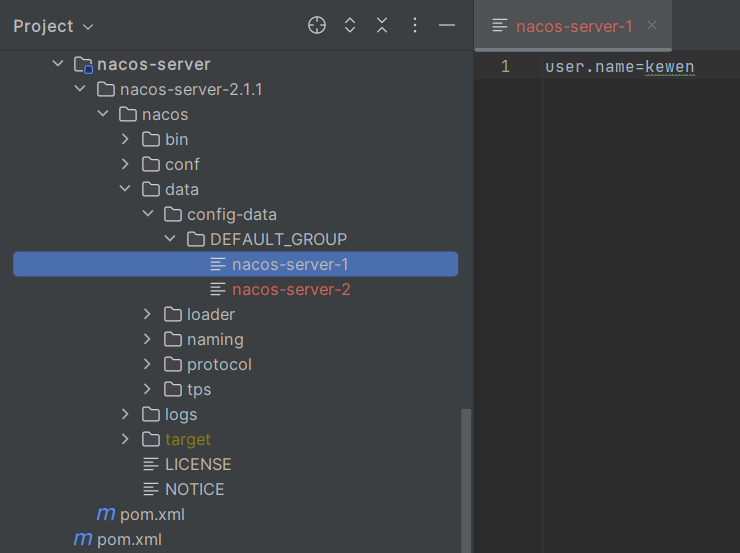Collapse the DEFAULT_GROUP folder

170,238
